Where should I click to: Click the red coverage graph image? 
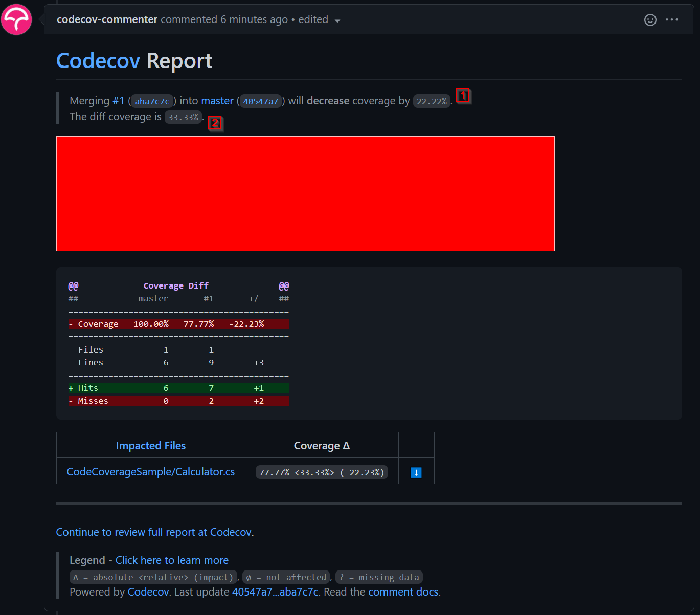point(305,193)
